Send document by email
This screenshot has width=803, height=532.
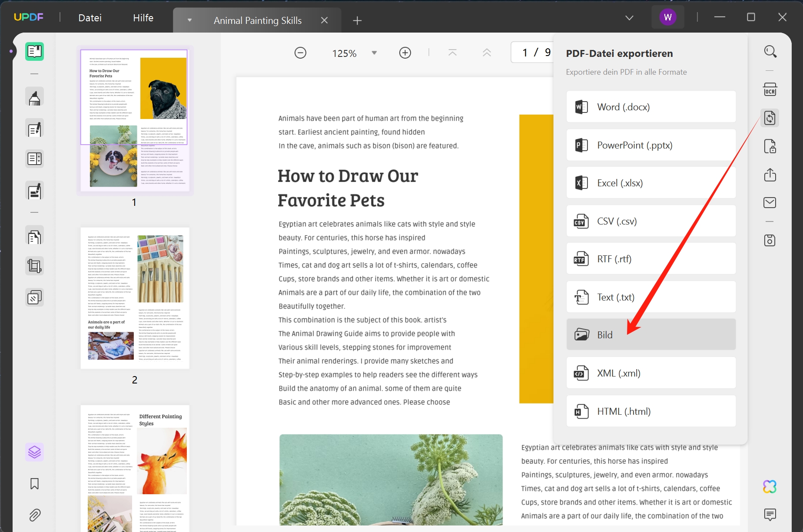coord(770,202)
